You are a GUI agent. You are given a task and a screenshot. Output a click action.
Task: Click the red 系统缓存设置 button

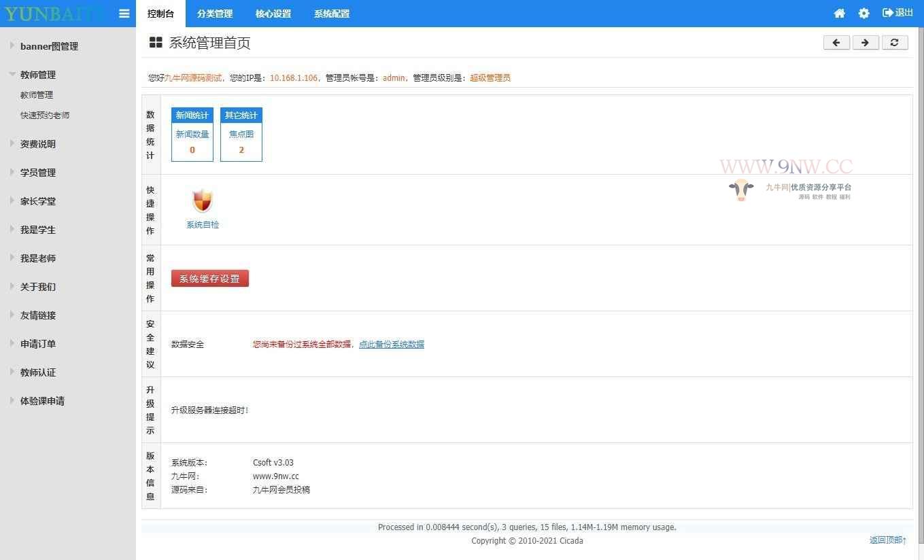210,279
